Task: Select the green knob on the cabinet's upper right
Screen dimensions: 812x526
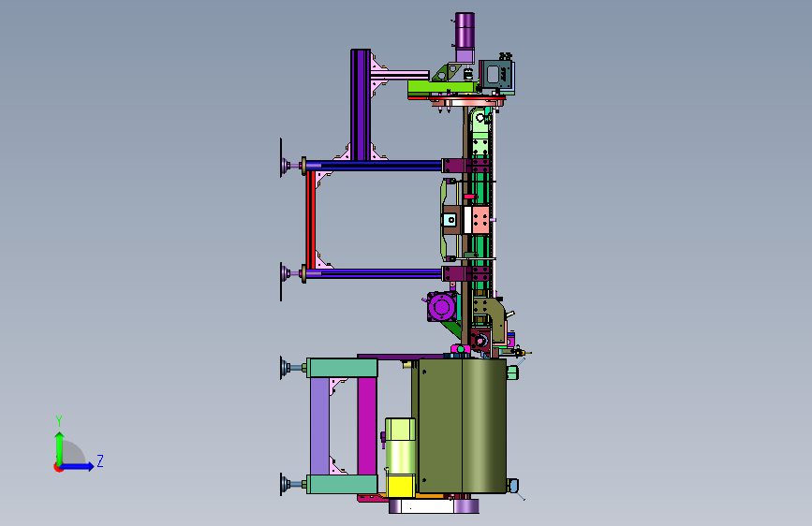Action: [512, 373]
